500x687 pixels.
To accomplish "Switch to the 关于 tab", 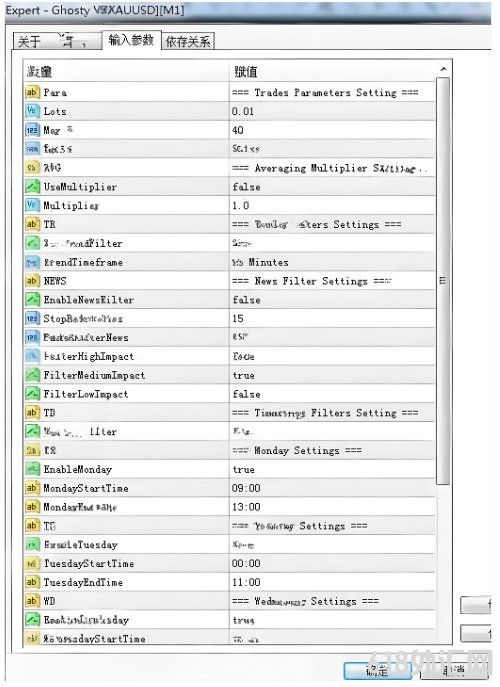I will pyautogui.click(x=29, y=42).
